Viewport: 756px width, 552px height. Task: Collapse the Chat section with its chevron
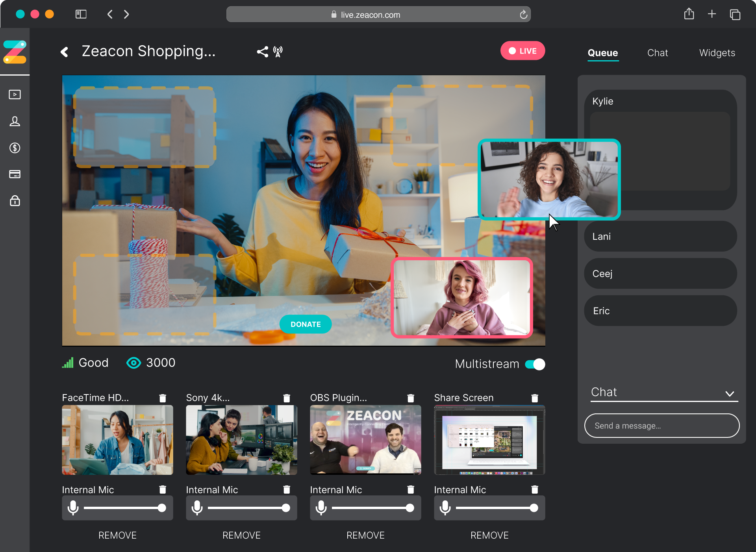click(x=730, y=394)
